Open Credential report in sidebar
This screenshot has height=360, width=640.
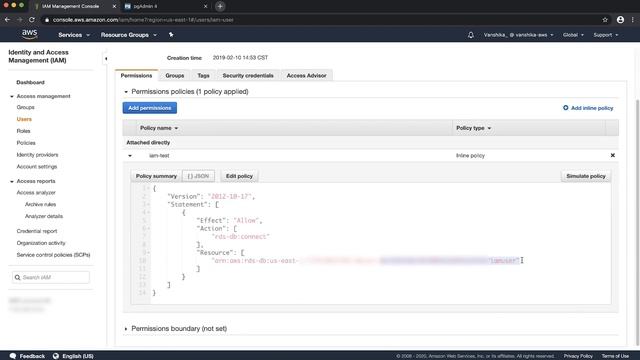point(37,231)
